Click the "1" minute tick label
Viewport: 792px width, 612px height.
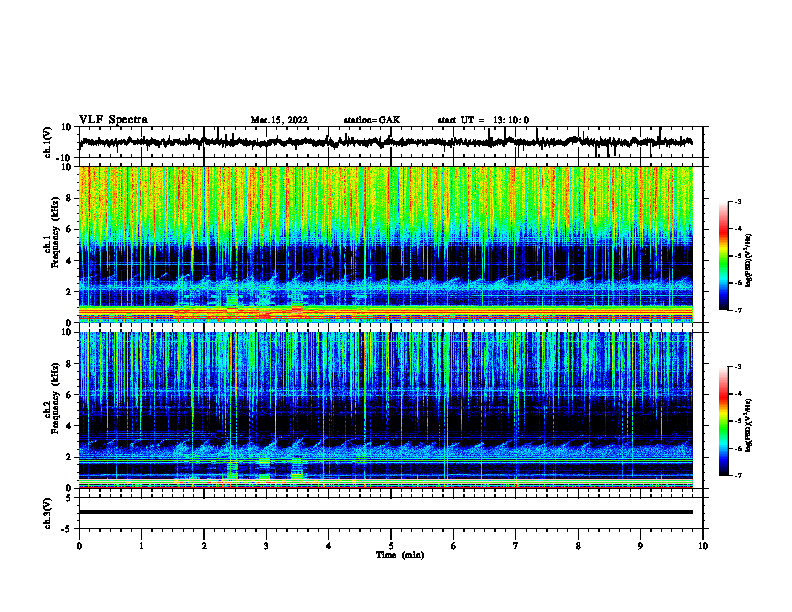pos(141,546)
